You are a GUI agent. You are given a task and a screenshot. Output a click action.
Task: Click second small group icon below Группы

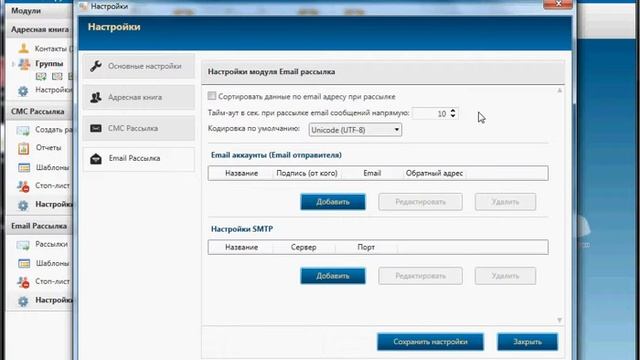point(57,76)
